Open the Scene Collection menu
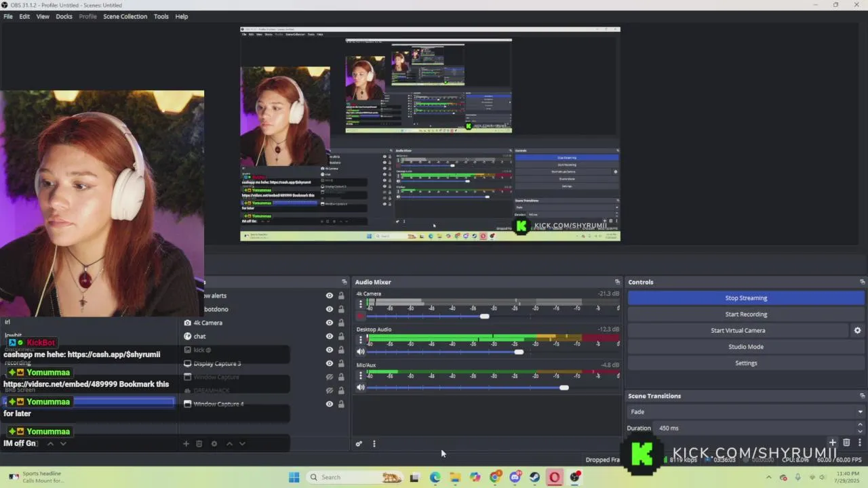The height and width of the screenshot is (488, 868). (x=125, y=16)
